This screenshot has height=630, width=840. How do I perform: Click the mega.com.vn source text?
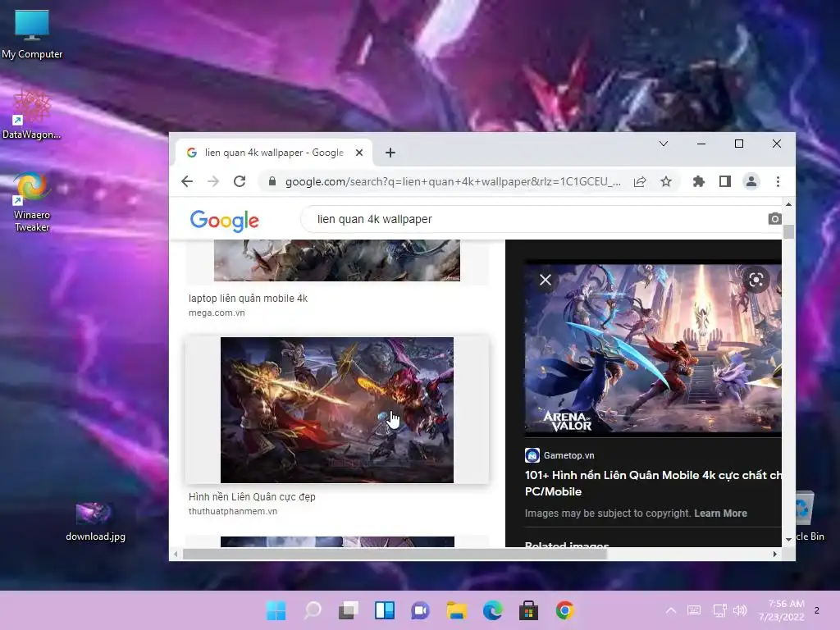pyautogui.click(x=217, y=313)
